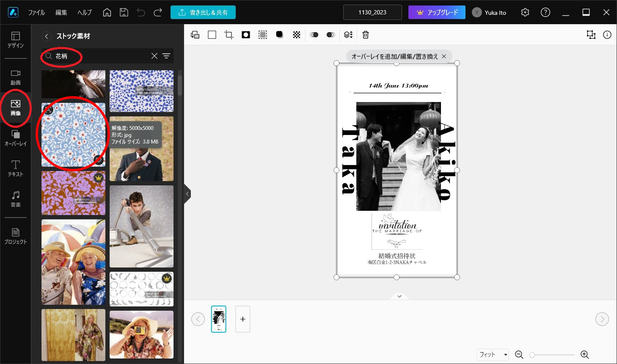Select the purple and brown floral thumbnail
Image resolution: width=617 pixels, height=364 pixels.
73,193
